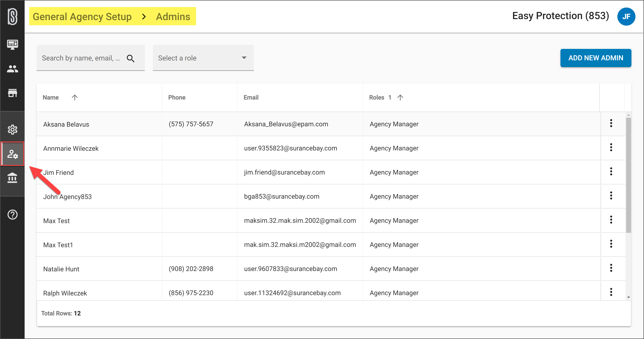Open row menu for Natalie Hunt
Image resolution: width=644 pixels, height=339 pixels.
click(x=611, y=268)
